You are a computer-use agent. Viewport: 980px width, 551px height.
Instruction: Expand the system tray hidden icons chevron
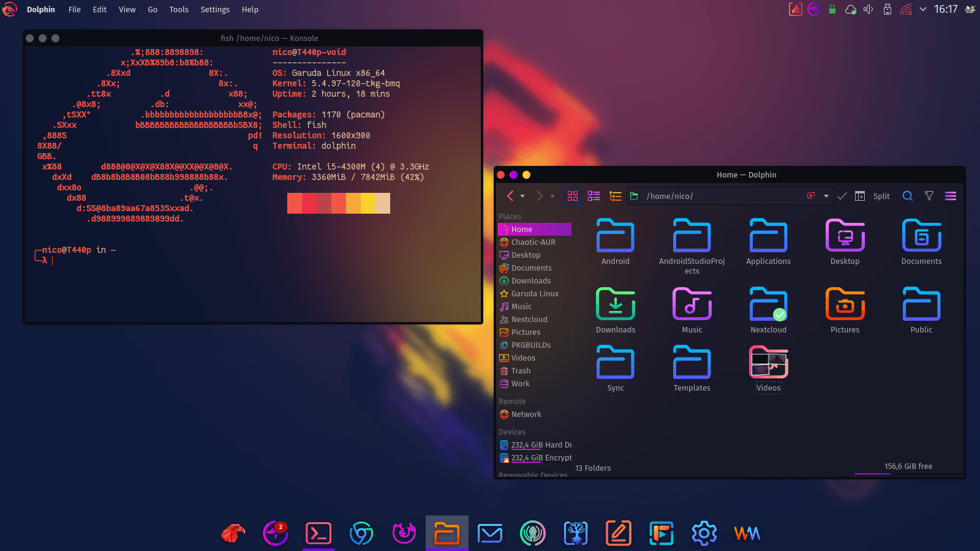click(922, 9)
